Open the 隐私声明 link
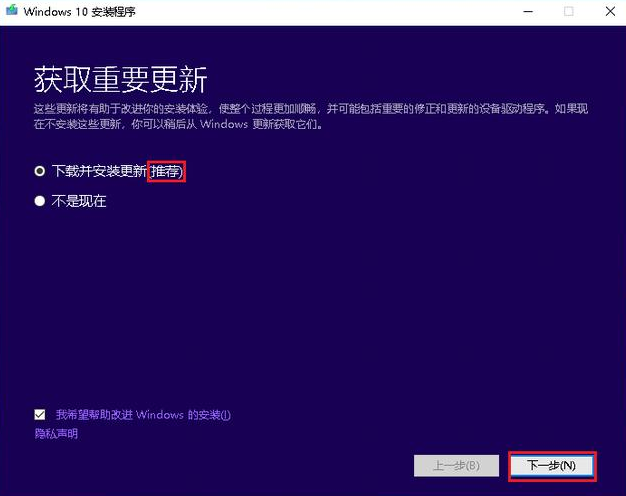Image resolution: width=626 pixels, height=496 pixels. tap(56, 434)
